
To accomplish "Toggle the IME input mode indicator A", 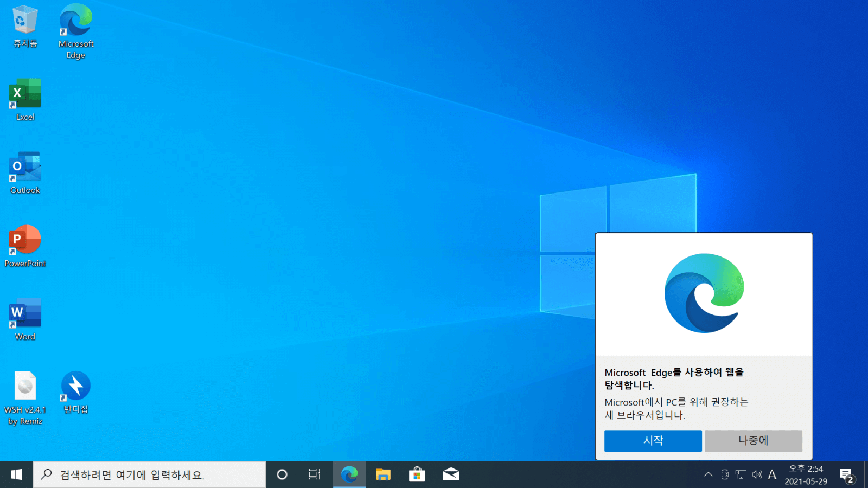I will pos(772,474).
